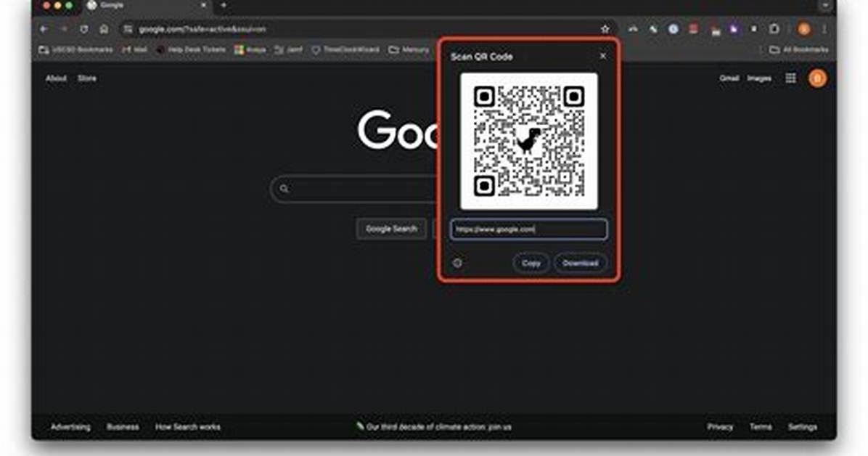Open the Gmail link
This screenshot has height=456, width=868.
tap(729, 78)
